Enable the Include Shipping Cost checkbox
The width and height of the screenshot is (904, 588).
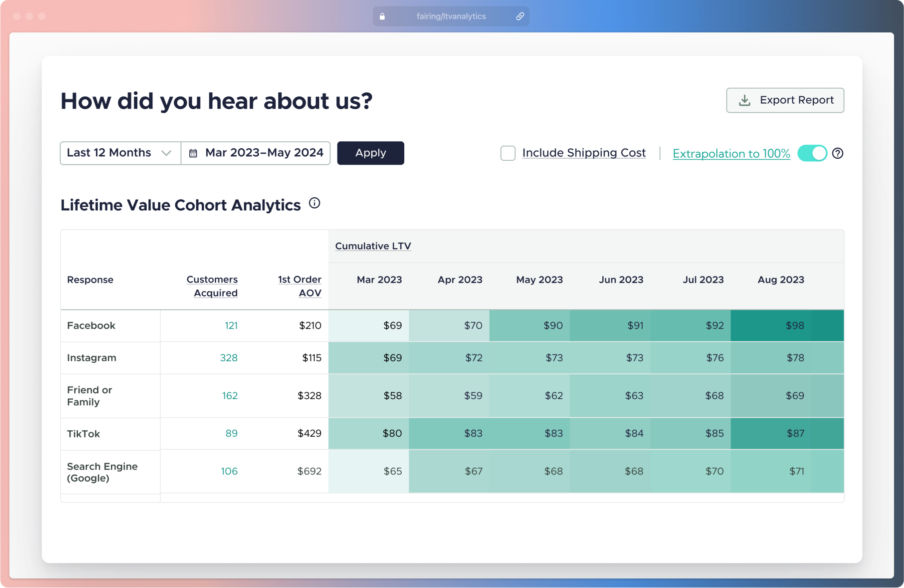pos(508,153)
